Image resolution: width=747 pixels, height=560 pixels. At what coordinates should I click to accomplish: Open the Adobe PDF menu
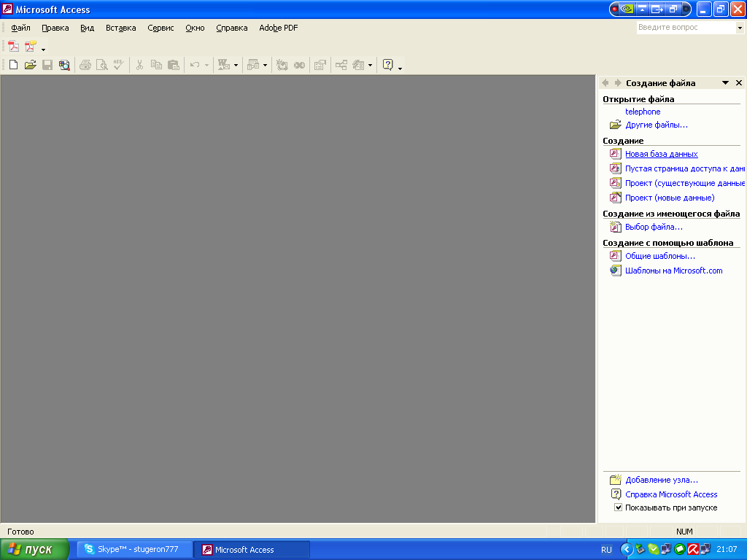(x=278, y=28)
